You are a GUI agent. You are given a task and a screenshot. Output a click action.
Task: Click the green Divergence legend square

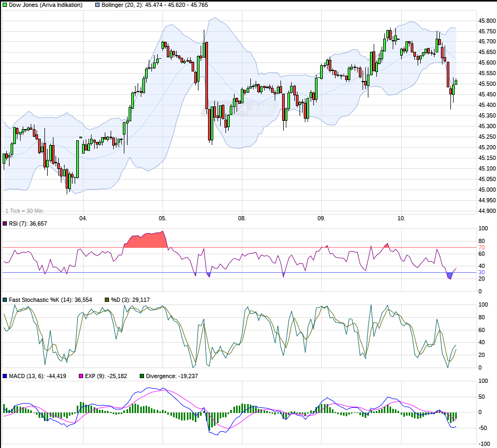pos(141,376)
